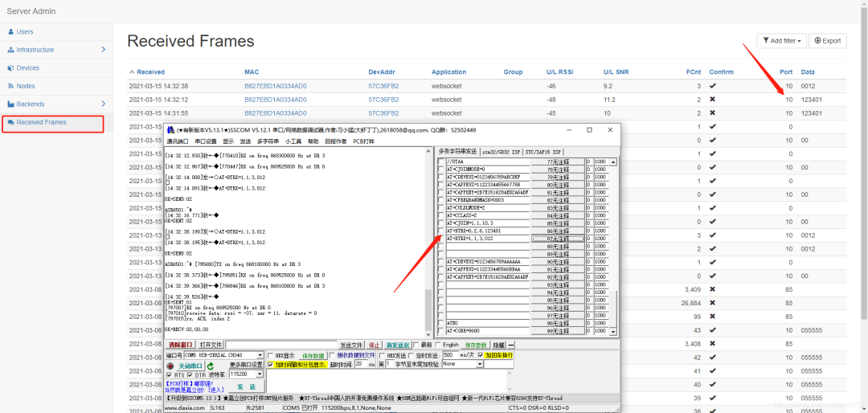The width and height of the screenshot is (868, 413).
Task: Click the green refresh ports icon
Action: pyautogui.click(x=211, y=366)
